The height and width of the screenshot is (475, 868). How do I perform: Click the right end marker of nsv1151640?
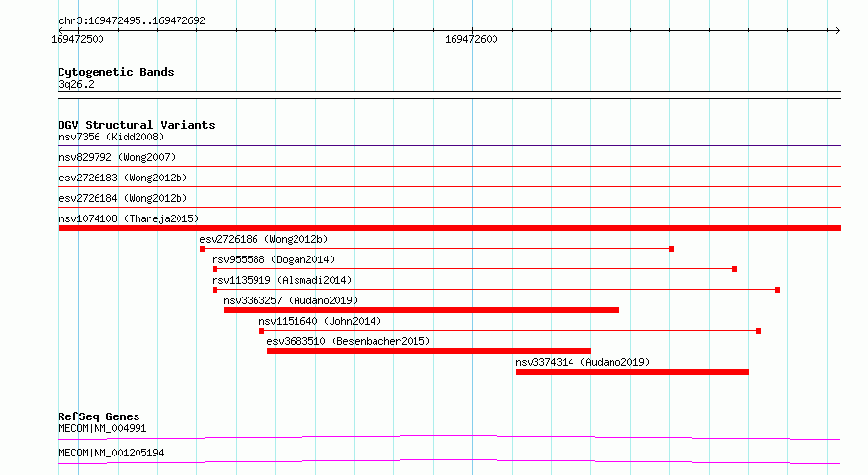(x=759, y=331)
